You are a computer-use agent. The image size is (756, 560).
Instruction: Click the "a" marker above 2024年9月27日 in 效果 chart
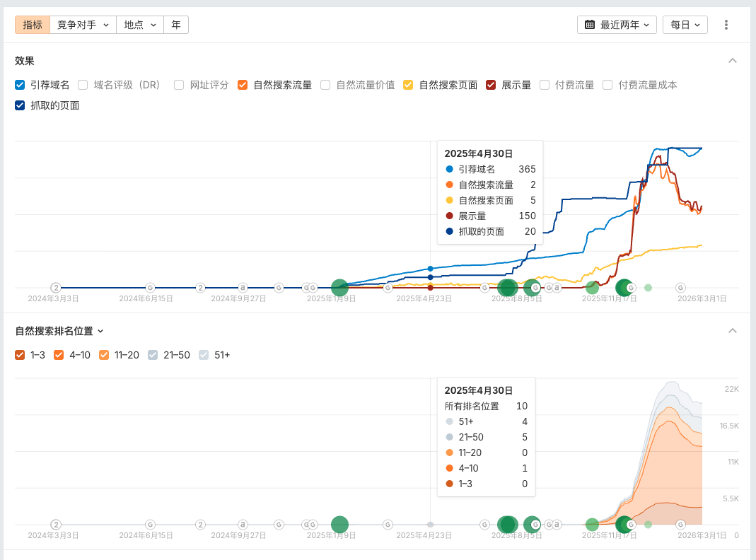click(x=243, y=288)
